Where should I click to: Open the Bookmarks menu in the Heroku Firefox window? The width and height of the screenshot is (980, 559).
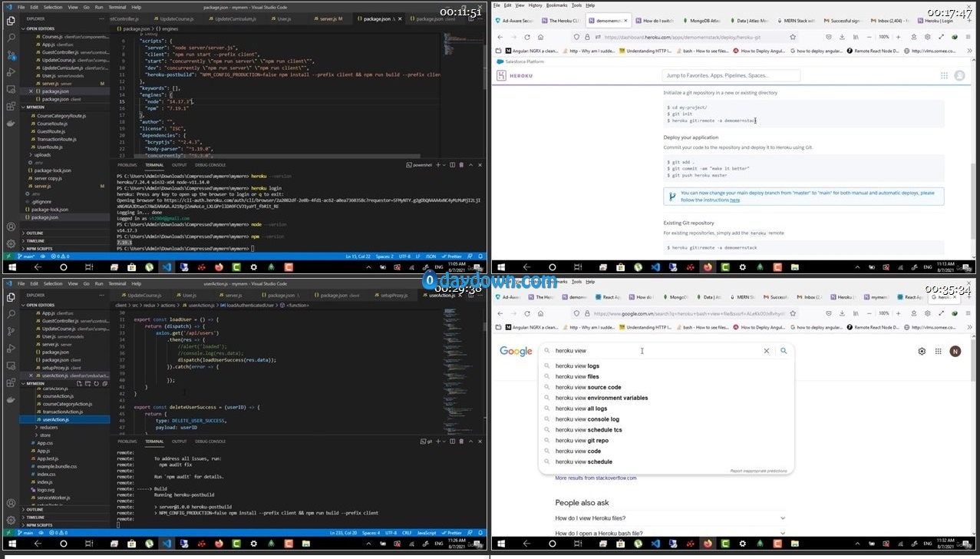click(x=557, y=5)
